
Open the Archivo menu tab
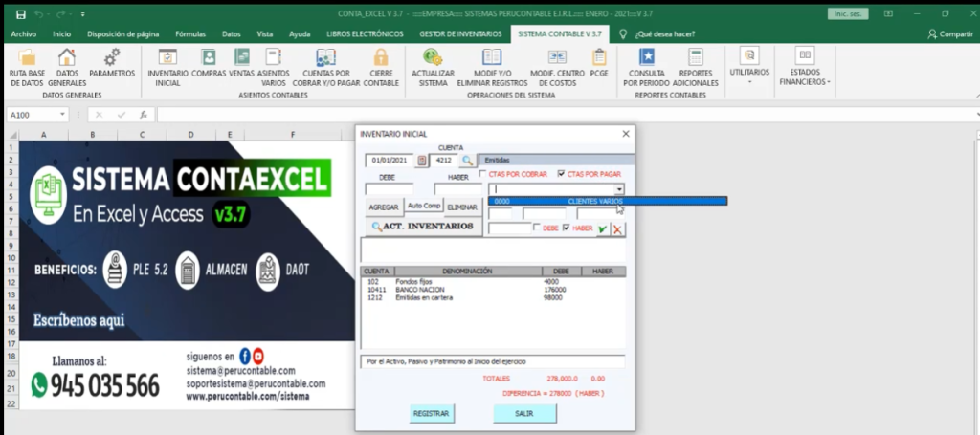click(x=24, y=34)
